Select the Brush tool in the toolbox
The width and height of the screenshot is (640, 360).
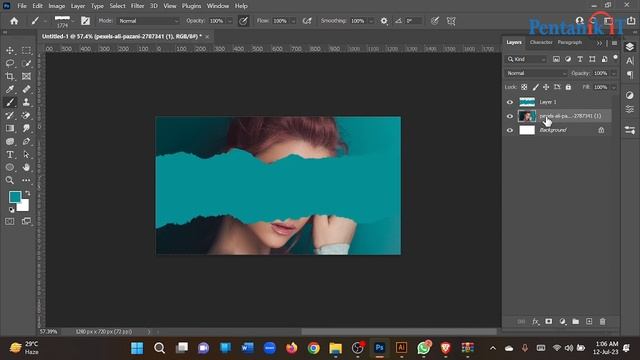pos(10,102)
